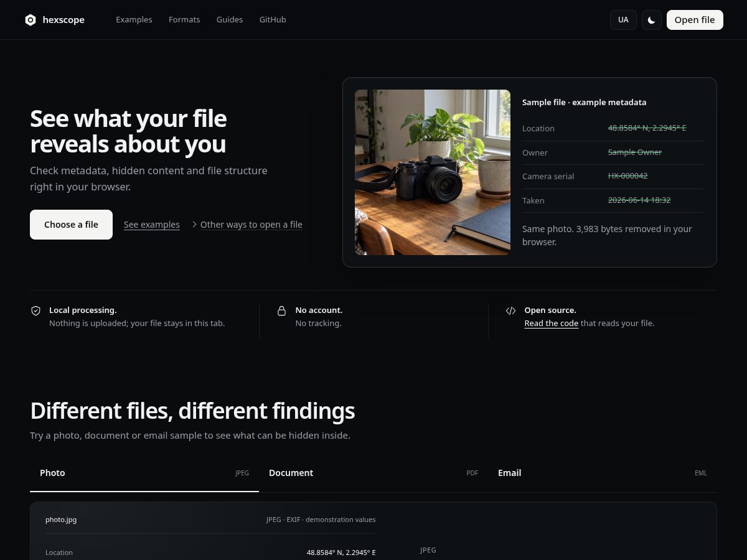The width and height of the screenshot is (747, 560).
Task: Click the No tracking text
Action: 318,324
